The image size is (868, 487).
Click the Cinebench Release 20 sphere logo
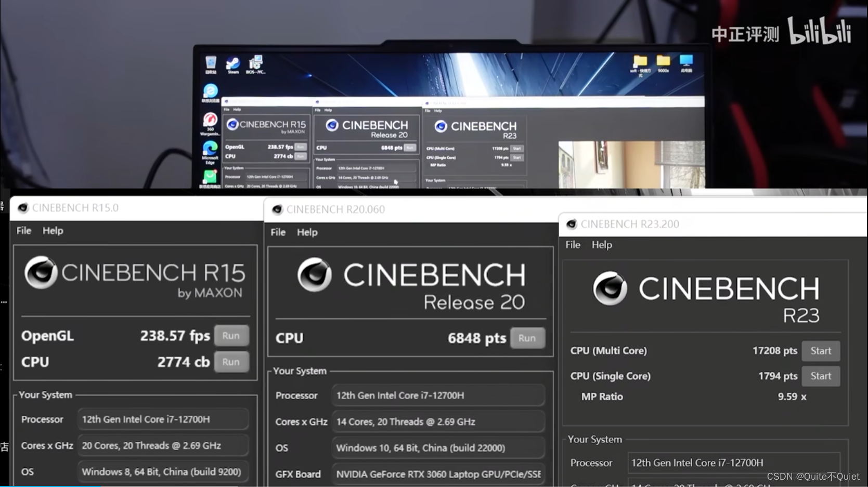pyautogui.click(x=315, y=274)
